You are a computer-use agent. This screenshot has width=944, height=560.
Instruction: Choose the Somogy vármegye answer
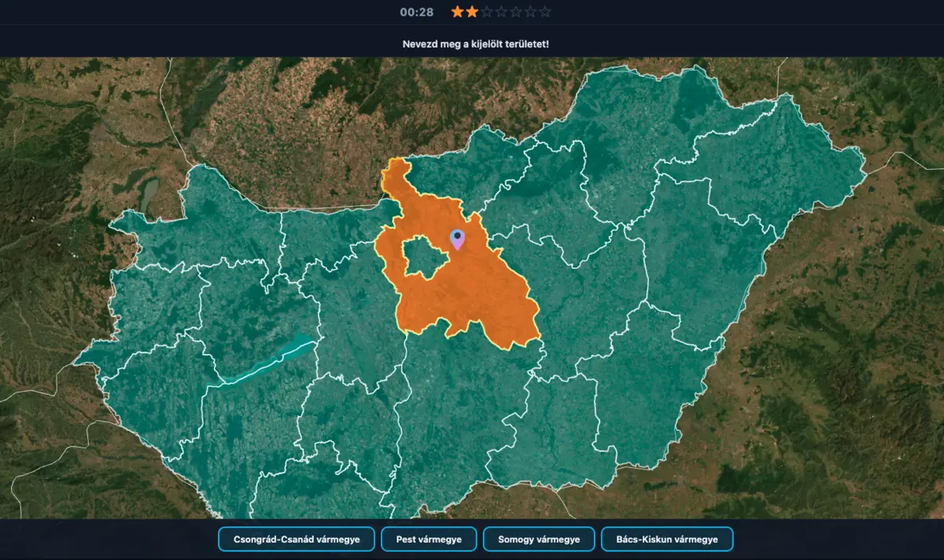(539, 540)
